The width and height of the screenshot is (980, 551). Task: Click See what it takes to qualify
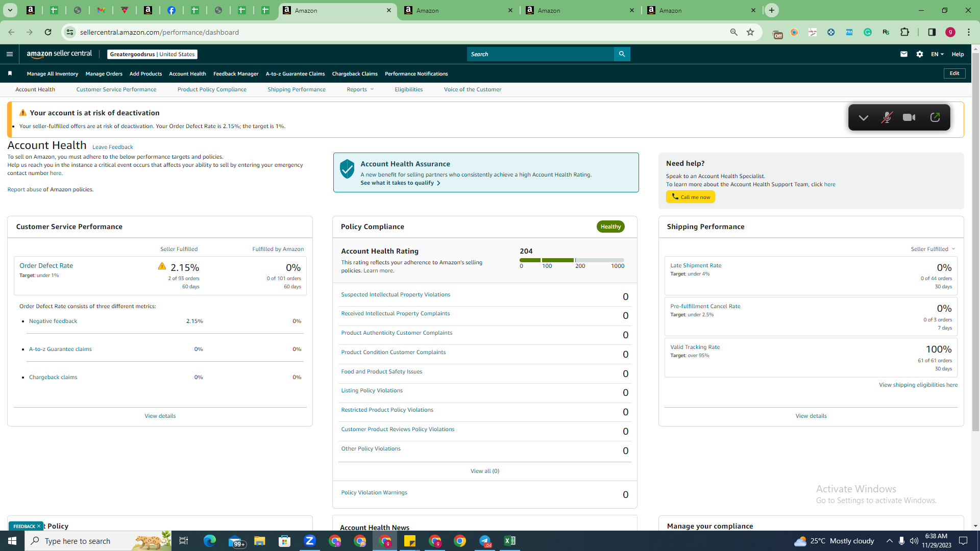(400, 183)
